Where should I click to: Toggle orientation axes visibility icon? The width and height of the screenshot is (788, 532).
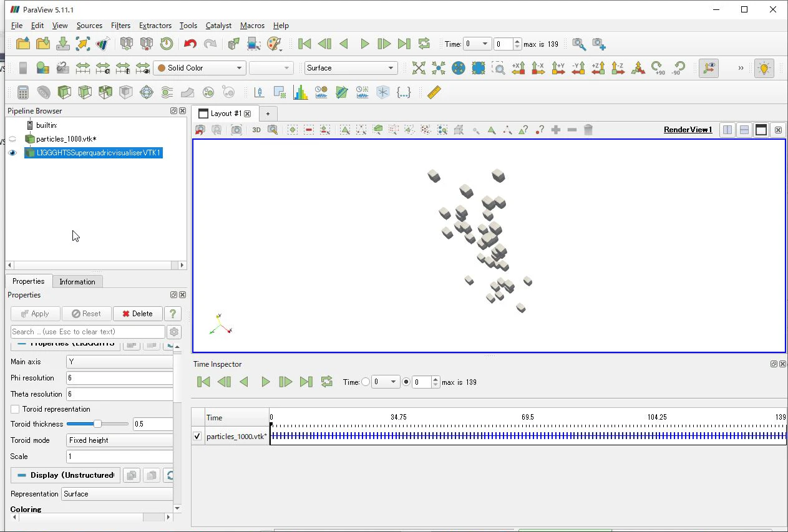pyautogui.click(x=709, y=68)
